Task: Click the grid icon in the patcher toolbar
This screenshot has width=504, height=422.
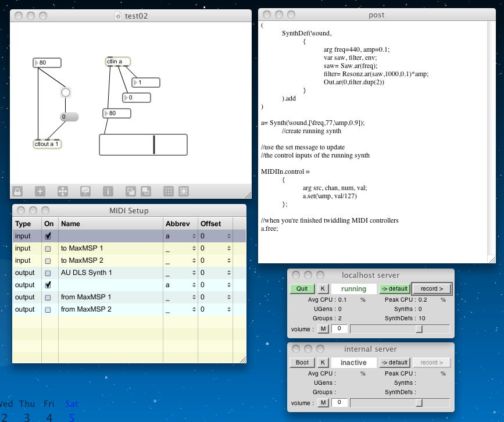Action: (168, 191)
